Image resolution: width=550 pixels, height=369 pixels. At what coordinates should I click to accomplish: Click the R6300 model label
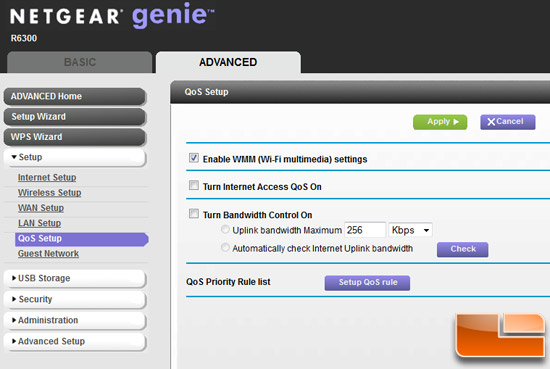(x=24, y=38)
